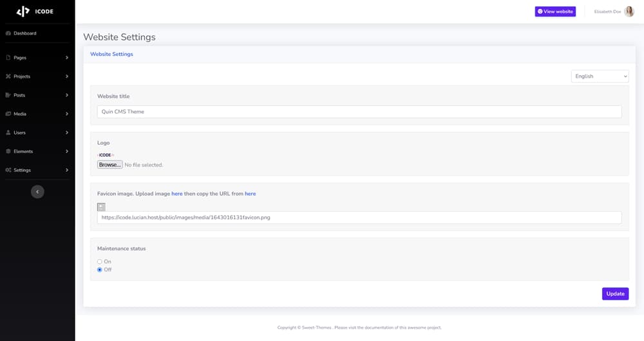This screenshot has width=644, height=341.
Task: Open Dashboard from the sidebar icon
Action: (8, 33)
